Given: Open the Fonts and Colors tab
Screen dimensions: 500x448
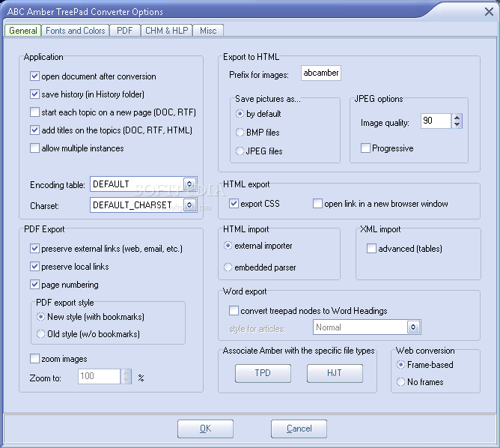Looking at the screenshot, I should point(76,31).
